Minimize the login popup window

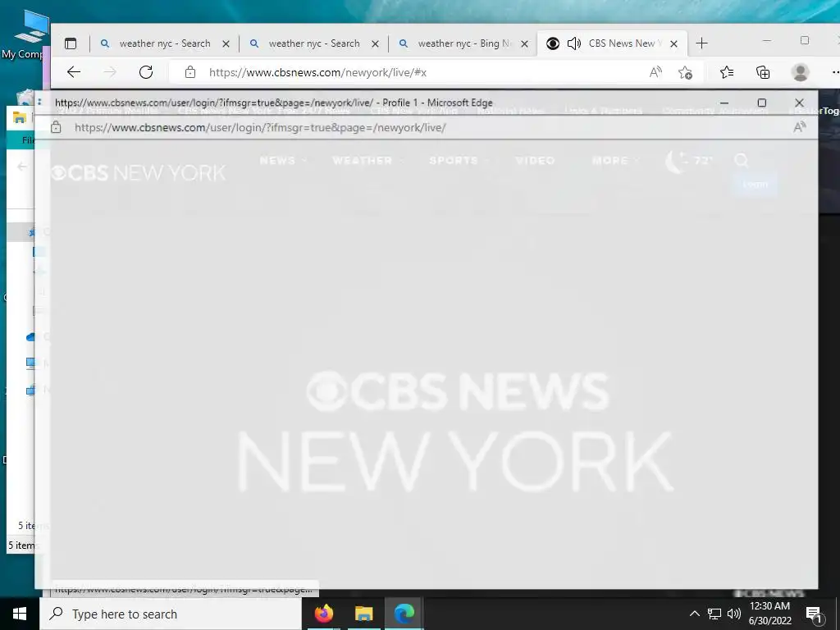tap(724, 103)
